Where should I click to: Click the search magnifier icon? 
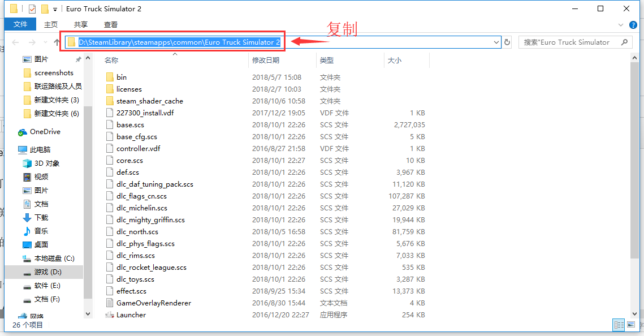pos(625,42)
